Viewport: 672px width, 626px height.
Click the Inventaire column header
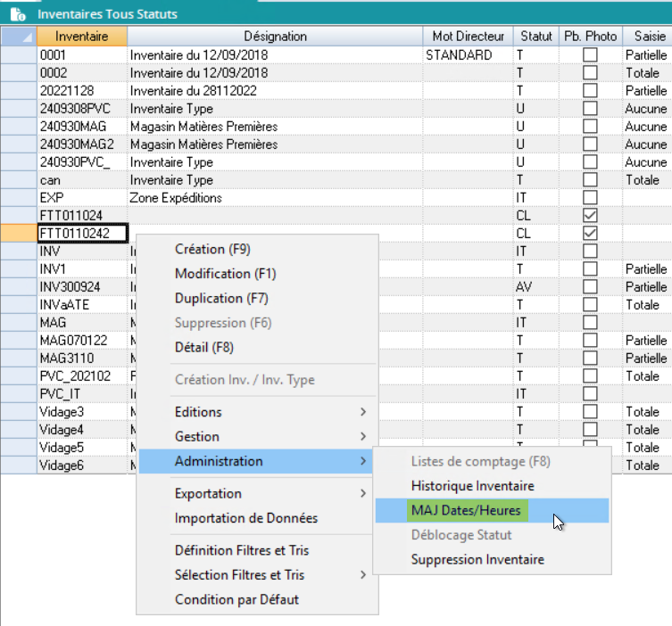click(x=81, y=37)
